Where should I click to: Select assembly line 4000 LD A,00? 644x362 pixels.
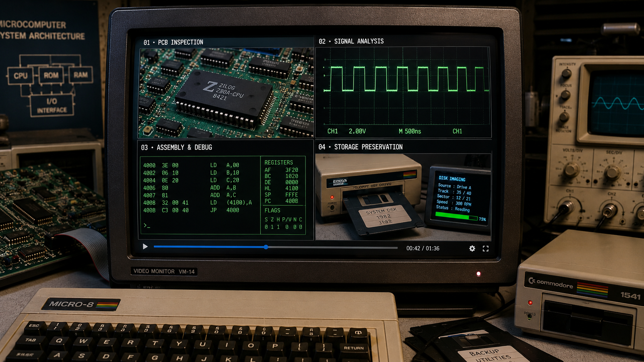[191, 165]
